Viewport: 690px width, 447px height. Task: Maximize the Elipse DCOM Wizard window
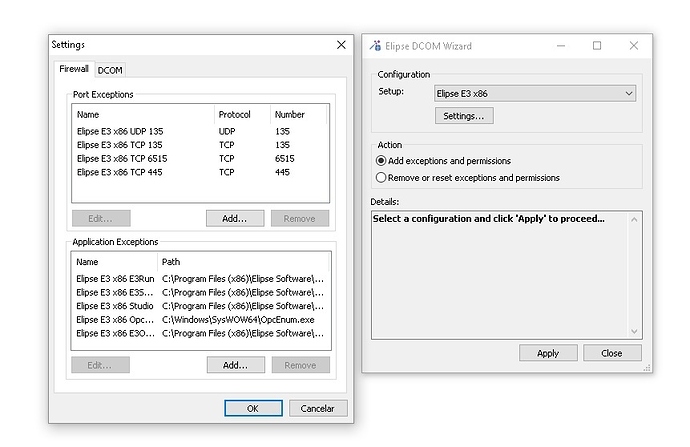(597, 46)
